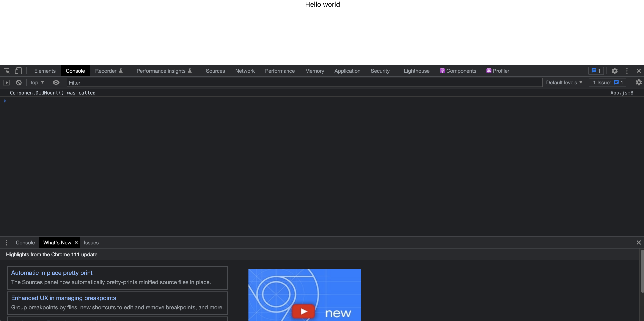Click the console prompt chevron
The height and width of the screenshot is (321, 644).
[5, 101]
